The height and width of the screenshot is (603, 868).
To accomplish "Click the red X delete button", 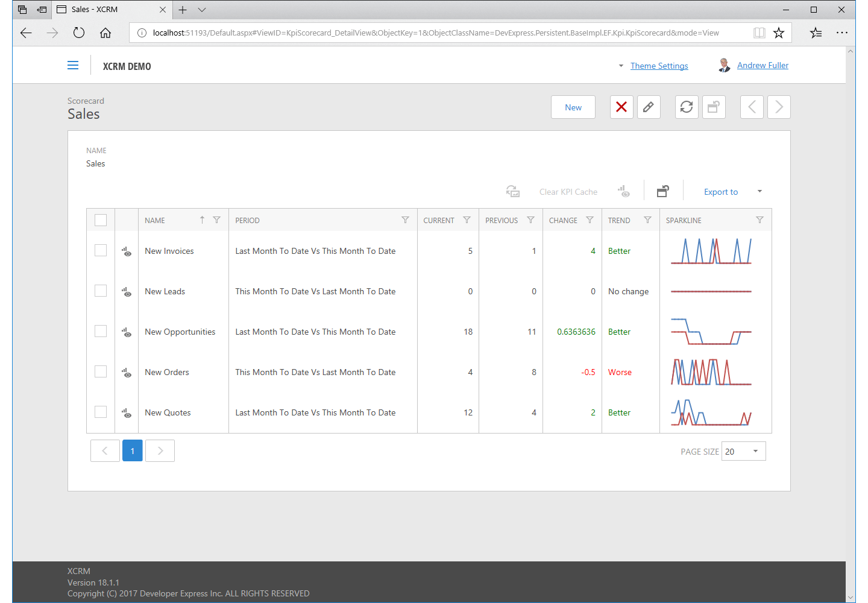I will tap(621, 107).
